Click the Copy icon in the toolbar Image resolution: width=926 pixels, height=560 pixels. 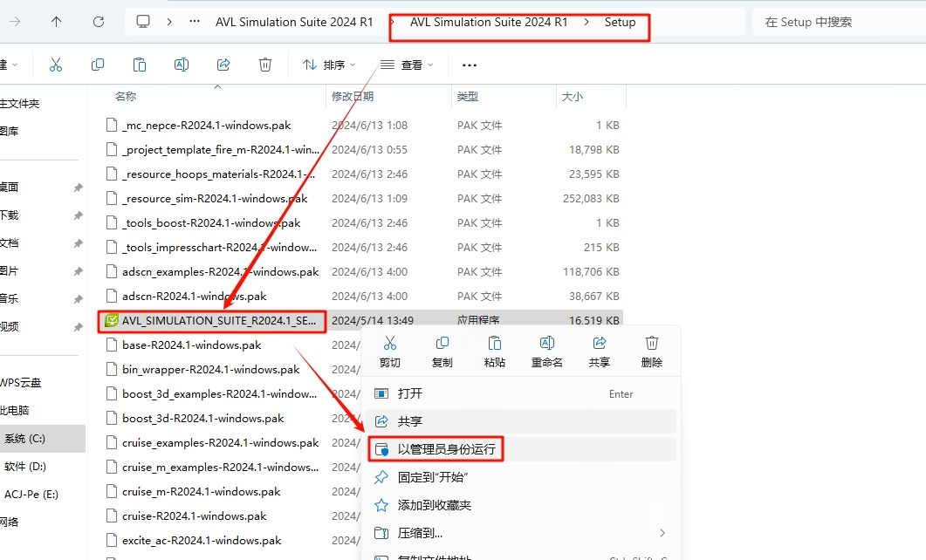click(98, 65)
